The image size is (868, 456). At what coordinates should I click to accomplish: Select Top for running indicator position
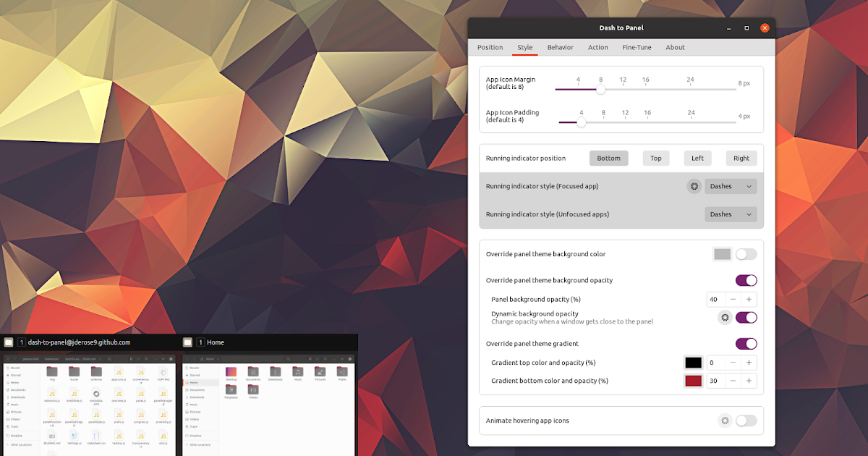tap(655, 158)
